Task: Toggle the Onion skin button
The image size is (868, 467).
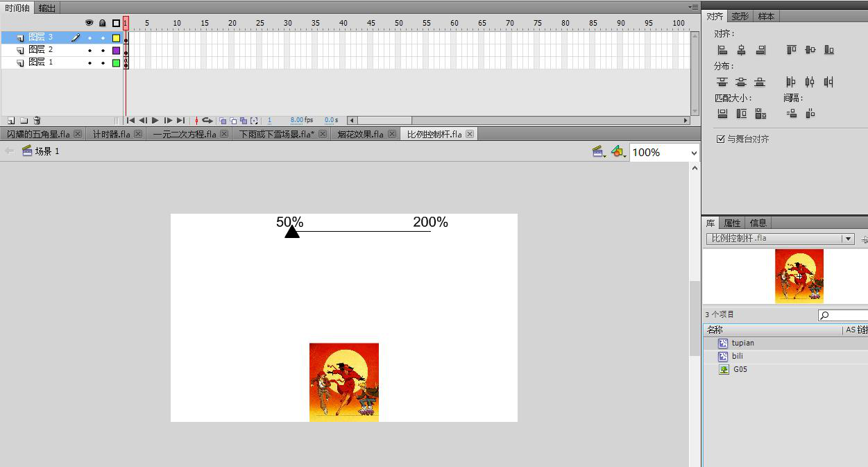Action: [223, 121]
